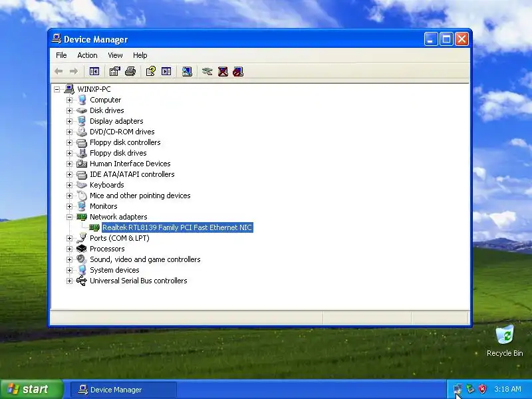Image resolution: width=532 pixels, height=399 pixels.
Task: Click the Uninstall device toolbar icon
Action: (223, 71)
